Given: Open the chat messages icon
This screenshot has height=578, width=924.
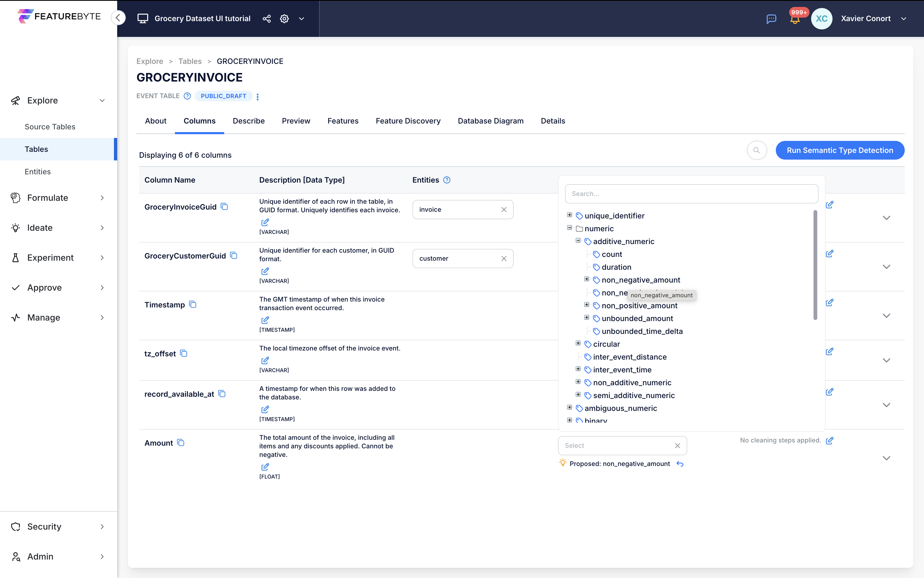Looking at the screenshot, I should (x=771, y=19).
